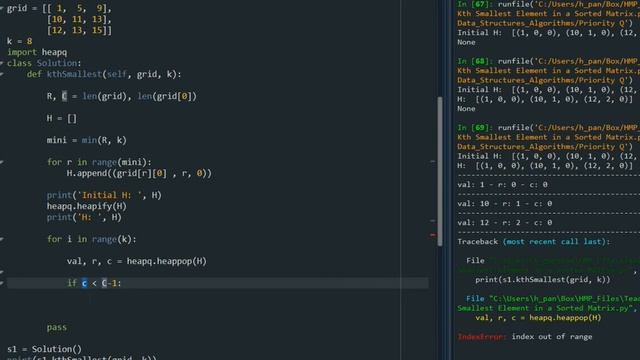Click 'None' output under In [68] run

466,109
